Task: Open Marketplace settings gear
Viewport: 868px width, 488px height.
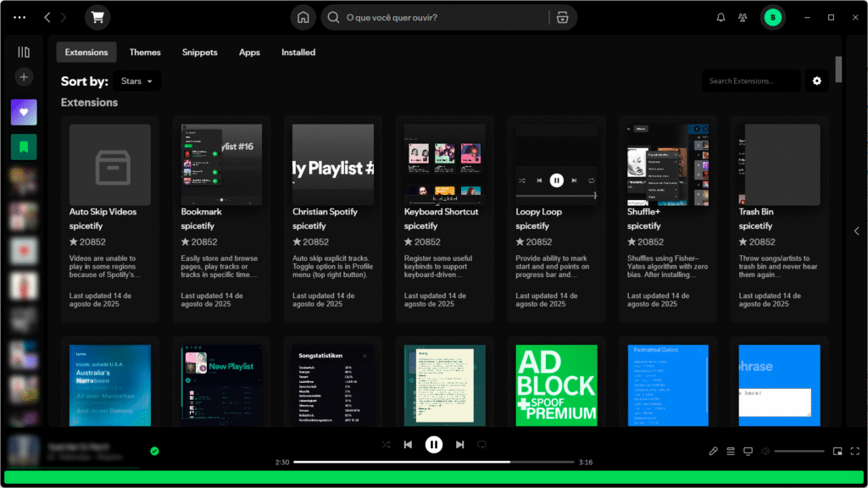Action: 817,80
